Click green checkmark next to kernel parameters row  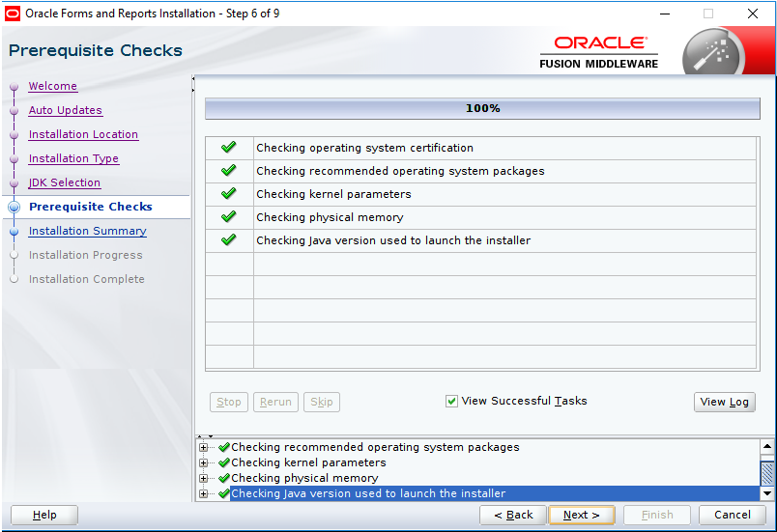click(229, 194)
